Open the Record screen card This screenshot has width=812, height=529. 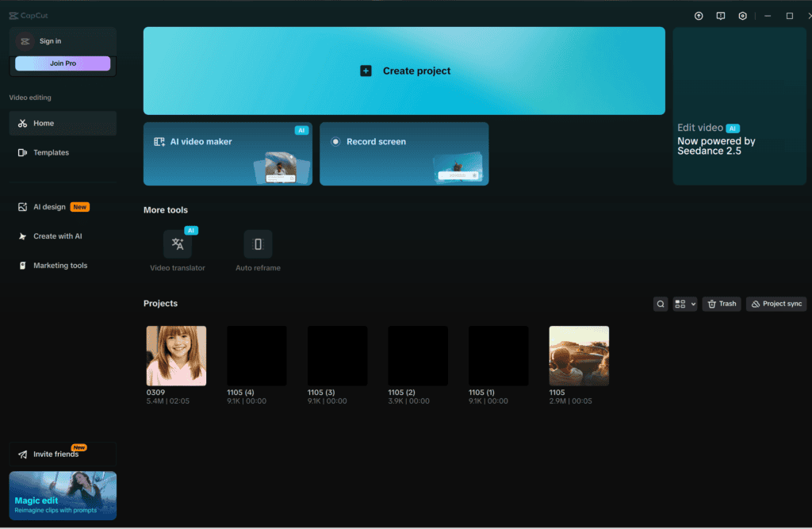click(404, 154)
